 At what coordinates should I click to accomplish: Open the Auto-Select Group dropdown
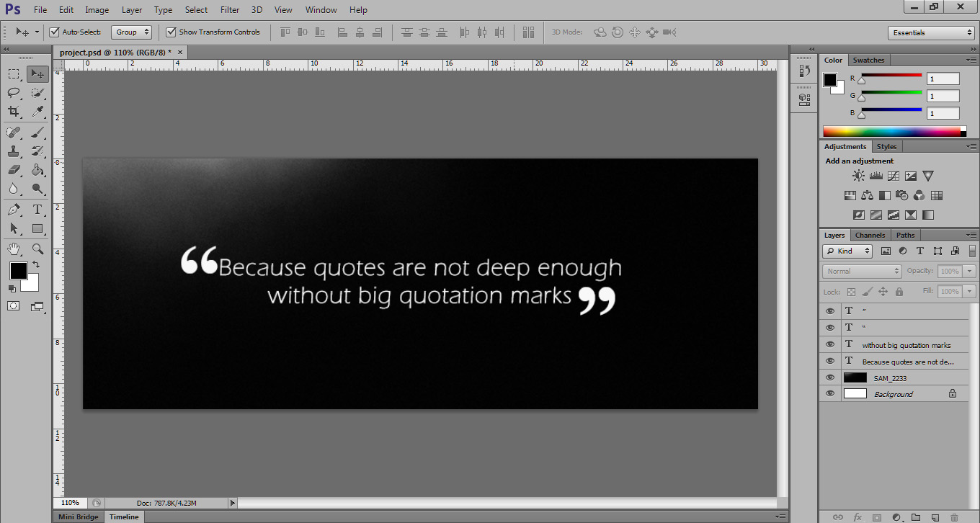131,32
